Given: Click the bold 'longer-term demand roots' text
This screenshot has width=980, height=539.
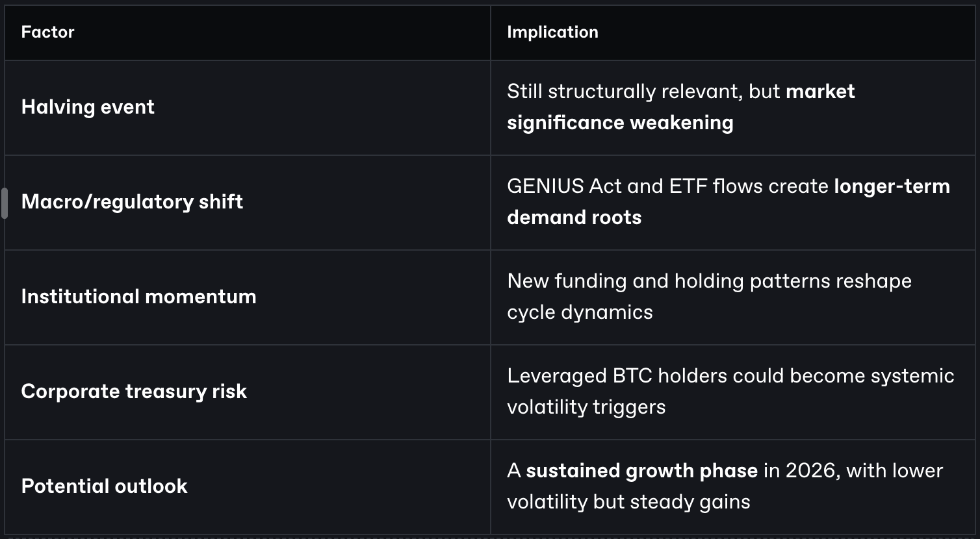Looking at the screenshot, I should coord(574,218).
